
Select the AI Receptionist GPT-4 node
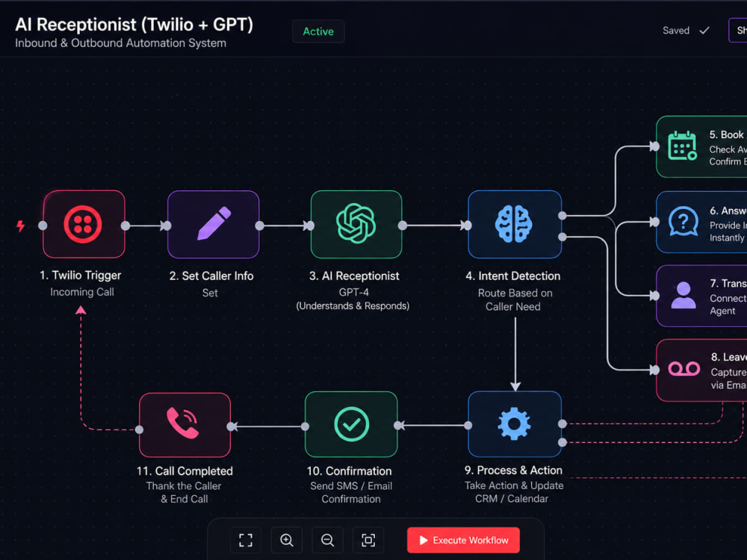356,224
